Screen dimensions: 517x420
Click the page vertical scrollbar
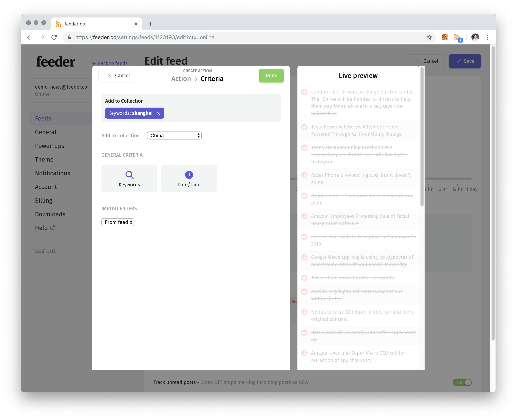click(x=493, y=193)
